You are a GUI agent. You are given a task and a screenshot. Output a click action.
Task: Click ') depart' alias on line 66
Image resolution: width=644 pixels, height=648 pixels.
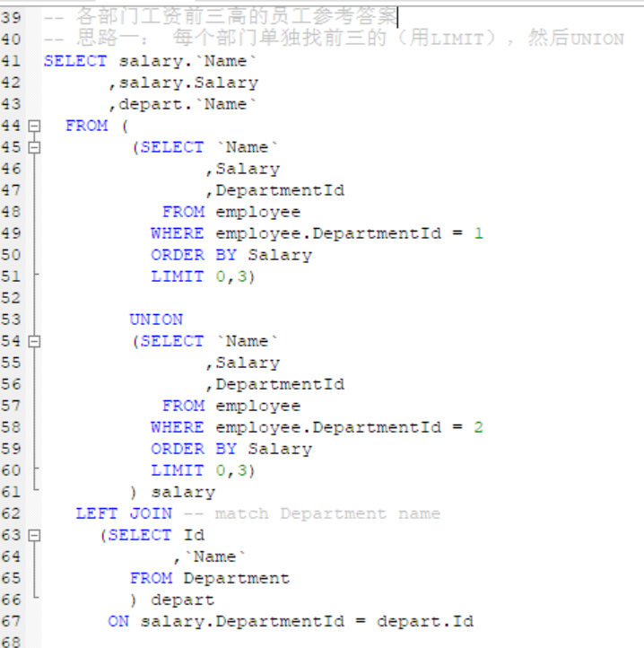pos(172,600)
